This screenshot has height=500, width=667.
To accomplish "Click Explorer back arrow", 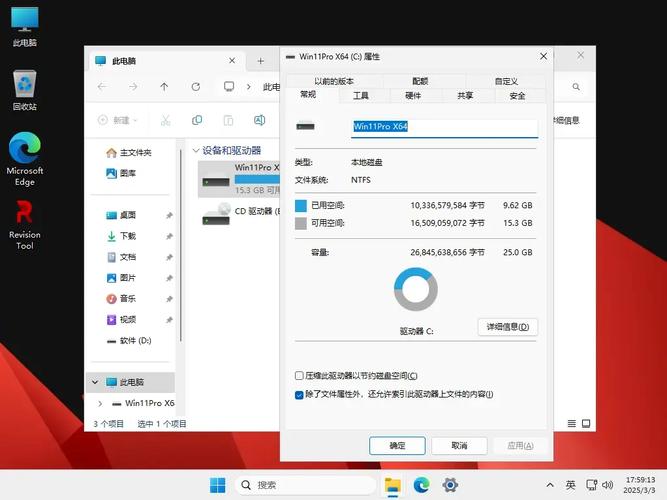I will pos(102,87).
